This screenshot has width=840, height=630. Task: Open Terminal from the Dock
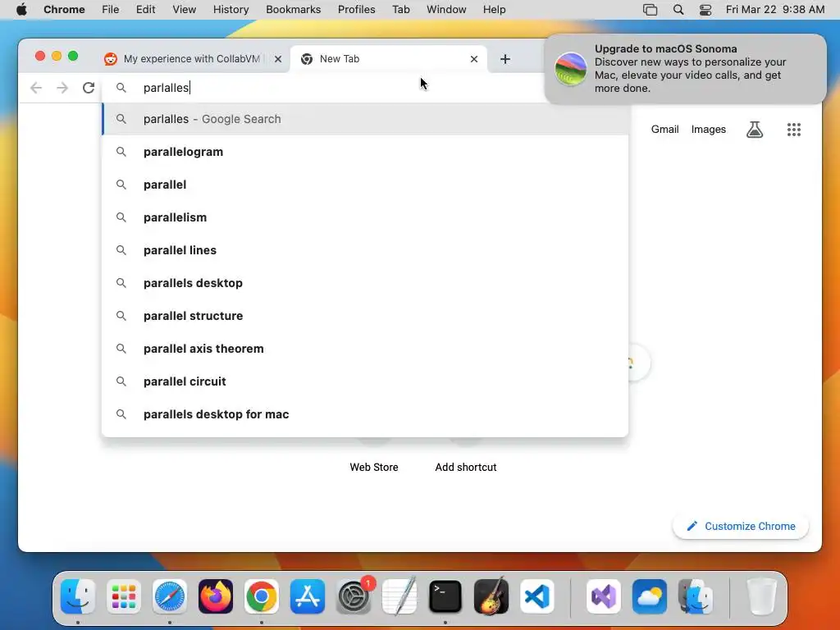tap(445, 596)
